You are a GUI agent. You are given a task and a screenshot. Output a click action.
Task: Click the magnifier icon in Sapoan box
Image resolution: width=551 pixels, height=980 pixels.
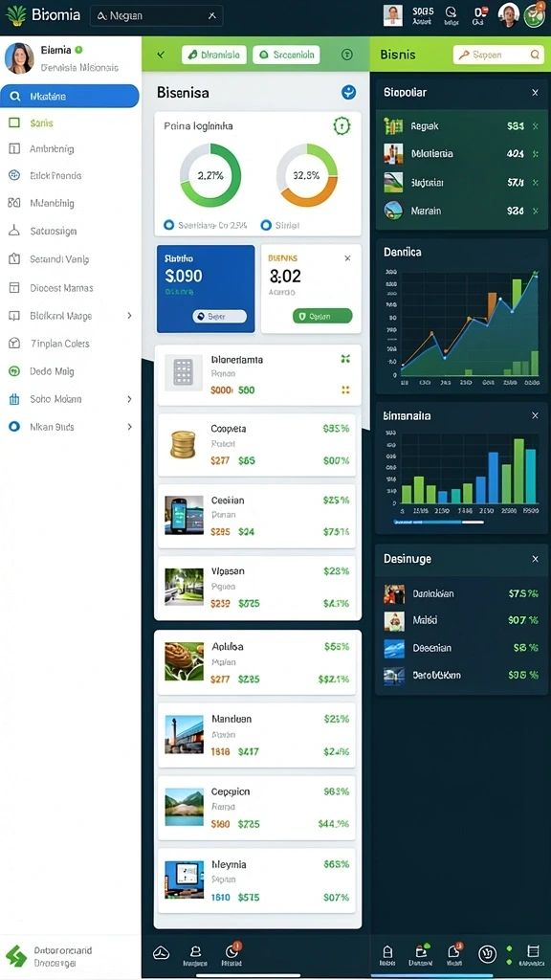[534, 55]
